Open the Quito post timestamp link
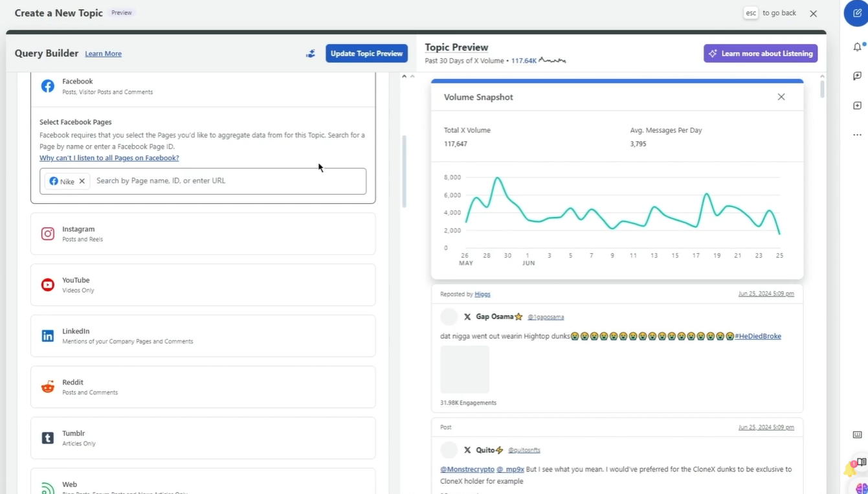This screenshot has width=868, height=494. pos(766,427)
